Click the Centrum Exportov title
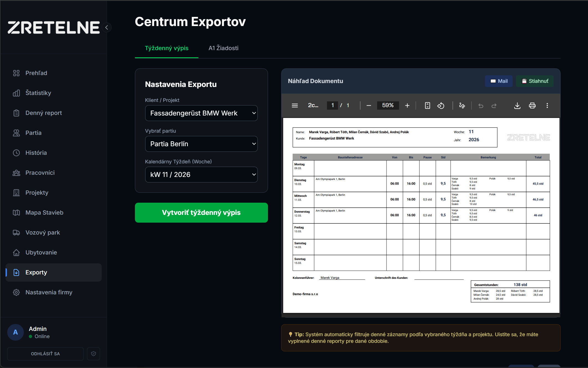This screenshot has width=588, height=368. coord(190,22)
